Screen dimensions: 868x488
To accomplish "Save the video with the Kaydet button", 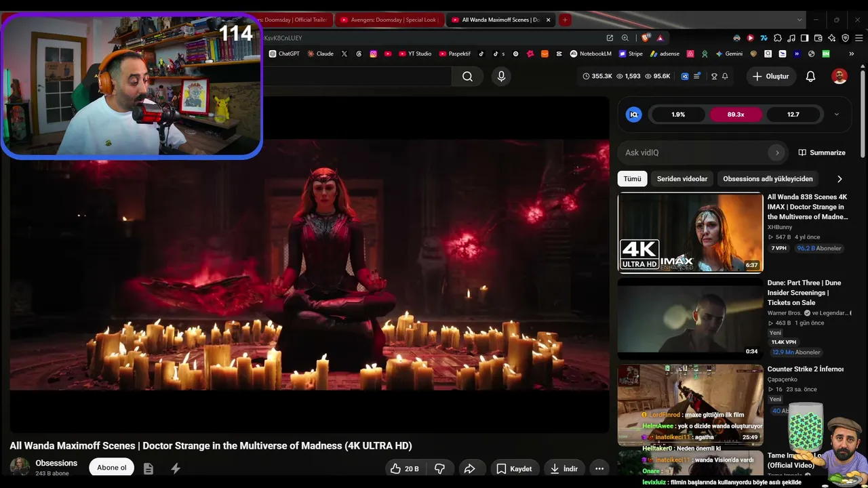I will coord(514,468).
